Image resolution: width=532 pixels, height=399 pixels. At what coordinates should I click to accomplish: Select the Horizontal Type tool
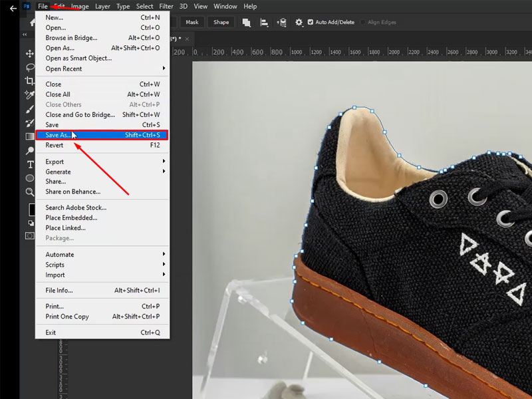point(30,164)
